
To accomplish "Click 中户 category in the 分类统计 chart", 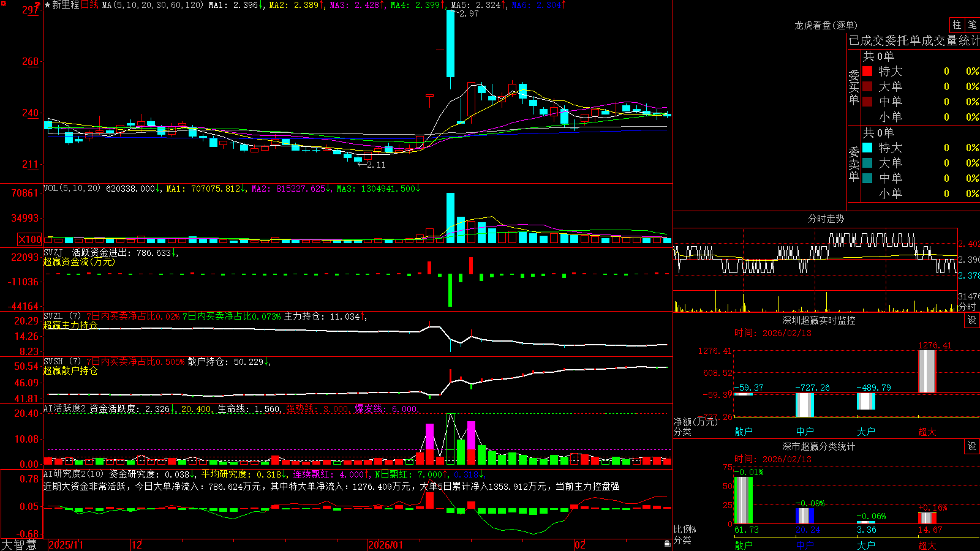I will (x=805, y=545).
